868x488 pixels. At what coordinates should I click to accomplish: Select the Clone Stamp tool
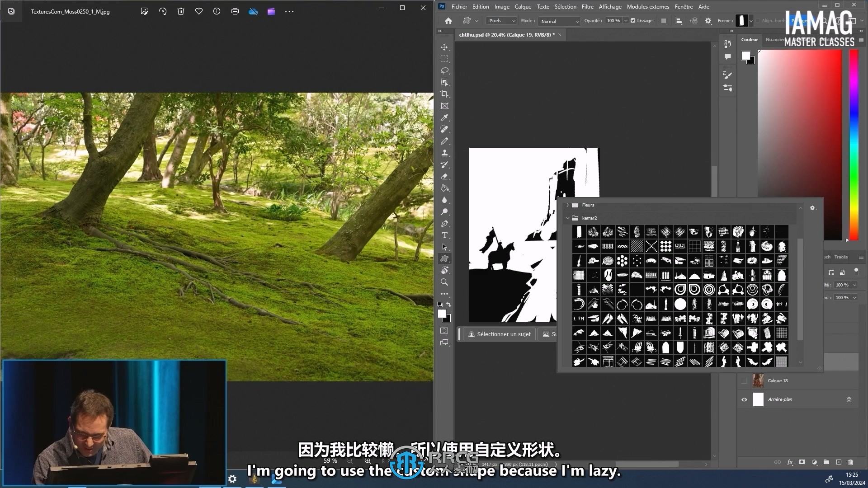[444, 153]
